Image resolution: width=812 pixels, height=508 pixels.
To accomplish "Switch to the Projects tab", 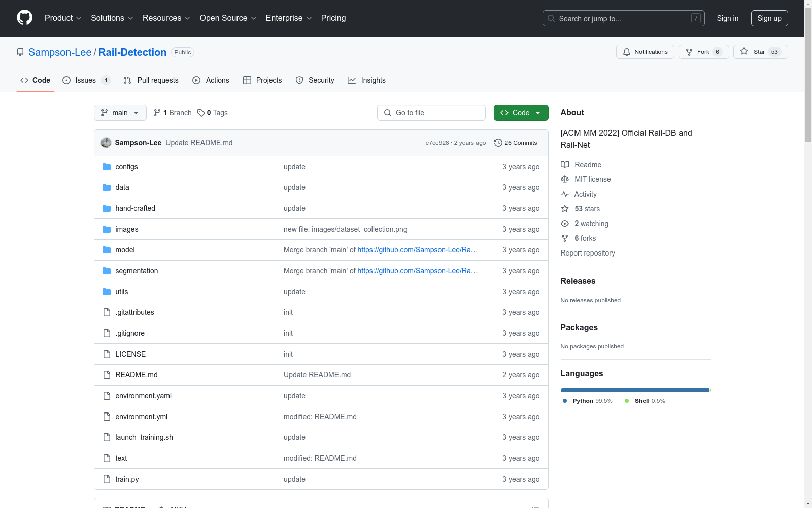I will pos(262,80).
